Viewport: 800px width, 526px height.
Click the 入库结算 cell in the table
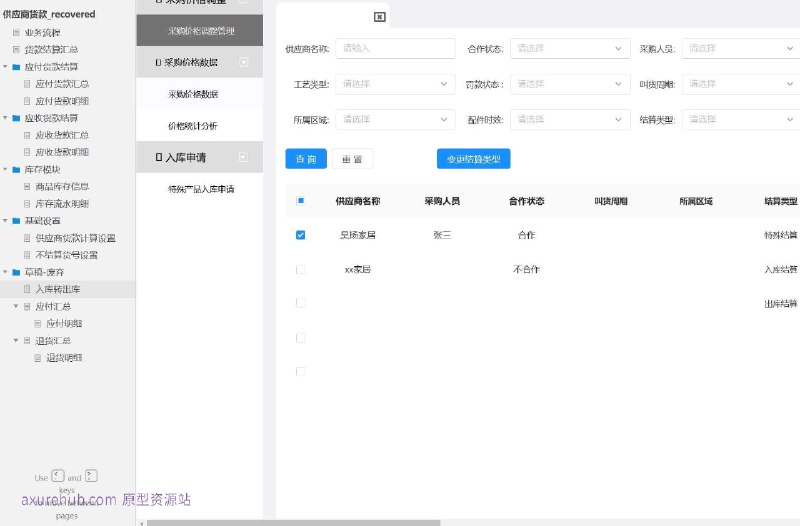pos(781,269)
